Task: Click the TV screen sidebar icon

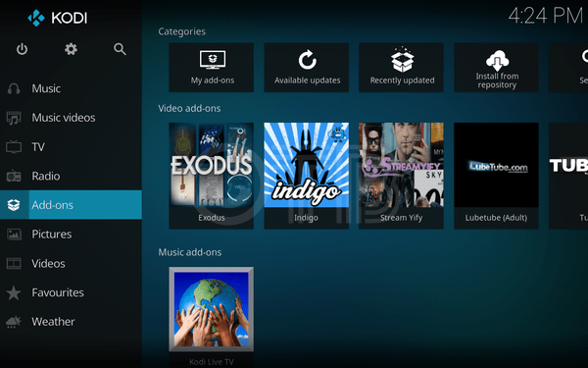Action: point(14,147)
